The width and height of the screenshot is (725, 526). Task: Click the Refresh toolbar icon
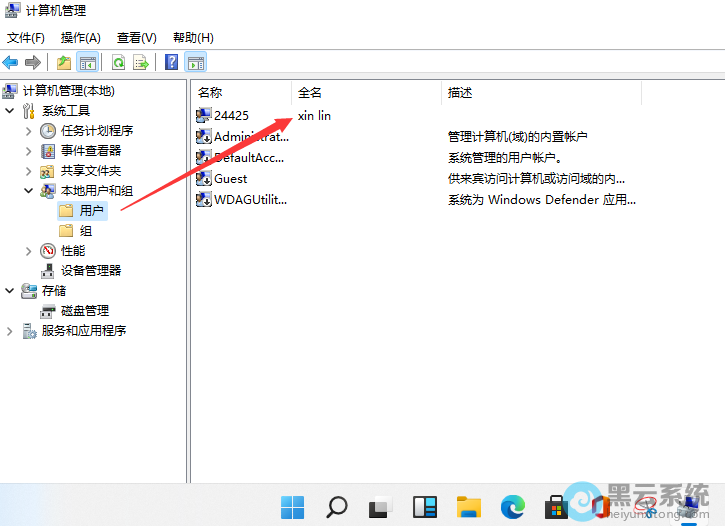tap(119, 62)
